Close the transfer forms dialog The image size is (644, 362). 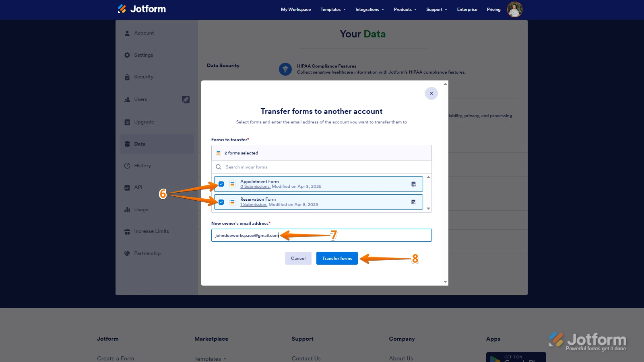pos(431,93)
